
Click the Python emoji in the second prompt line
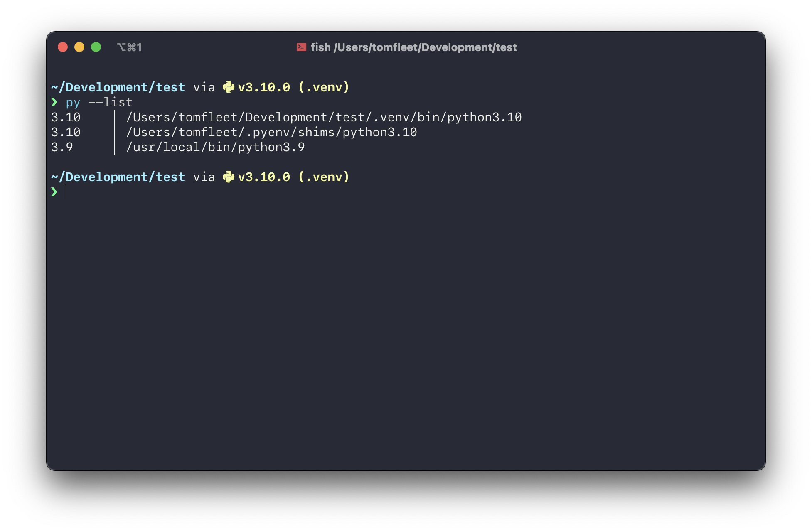229,177
